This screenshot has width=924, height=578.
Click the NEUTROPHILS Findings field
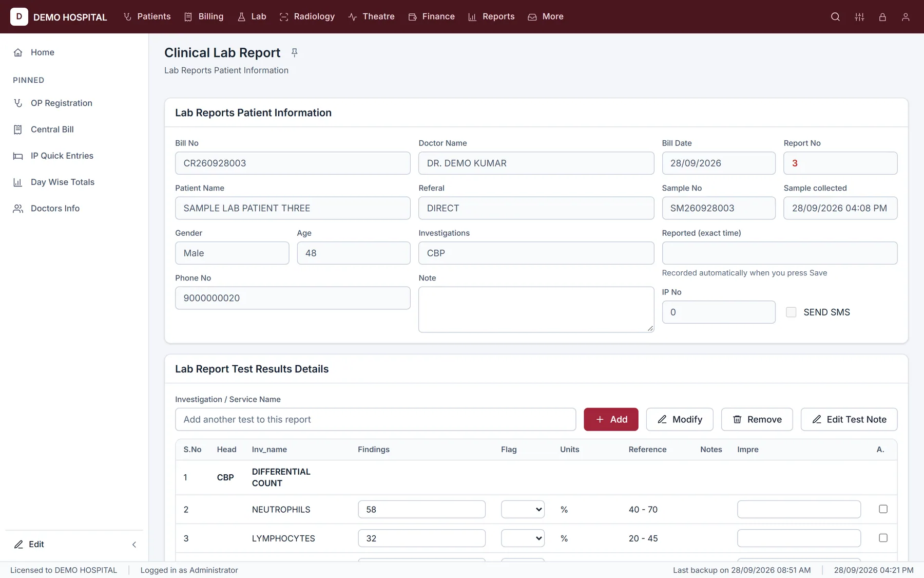pyautogui.click(x=421, y=509)
